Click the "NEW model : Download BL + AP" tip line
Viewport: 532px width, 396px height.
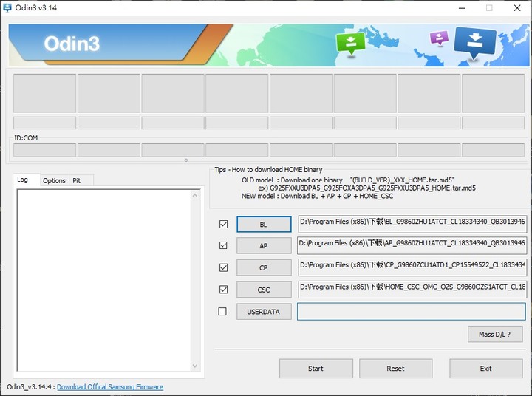(x=317, y=196)
